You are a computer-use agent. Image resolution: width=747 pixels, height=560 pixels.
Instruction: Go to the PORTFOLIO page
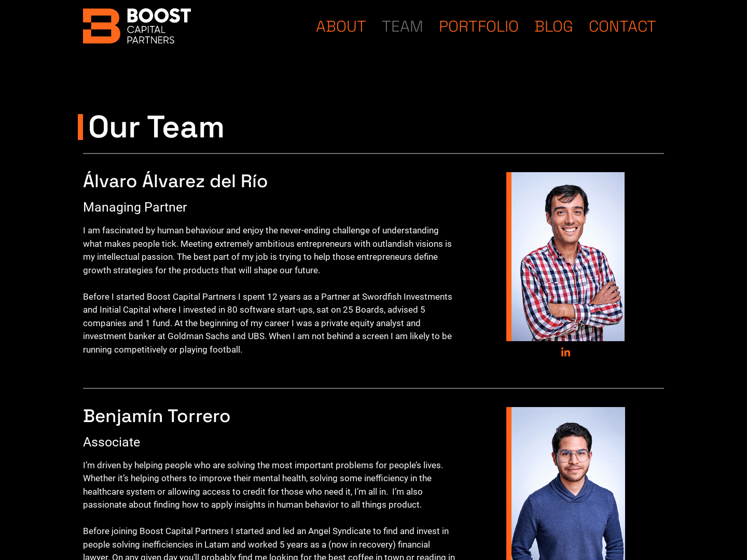(x=478, y=26)
